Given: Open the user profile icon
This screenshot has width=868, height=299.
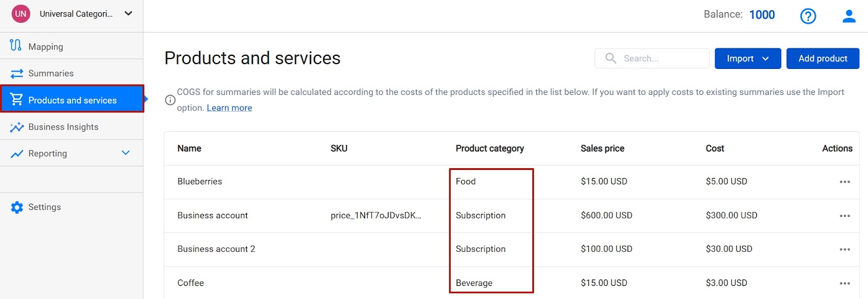Looking at the screenshot, I should click(849, 16).
